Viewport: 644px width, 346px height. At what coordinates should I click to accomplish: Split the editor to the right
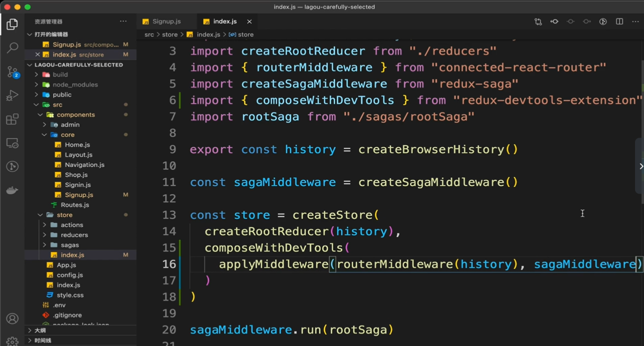click(x=619, y=22)
